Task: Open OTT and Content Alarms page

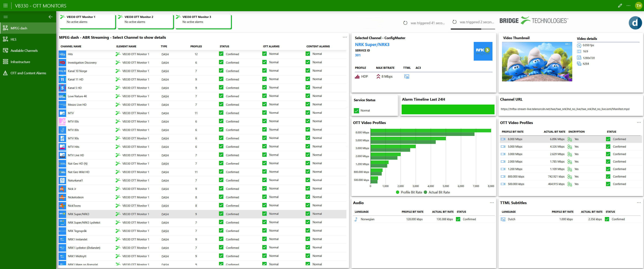Action: [28, 73]
